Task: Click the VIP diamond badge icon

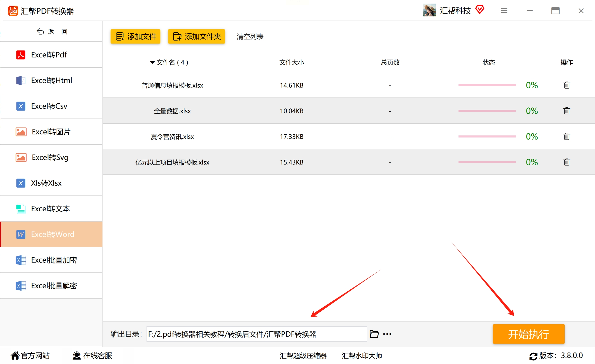Action: tap(480, 10)
